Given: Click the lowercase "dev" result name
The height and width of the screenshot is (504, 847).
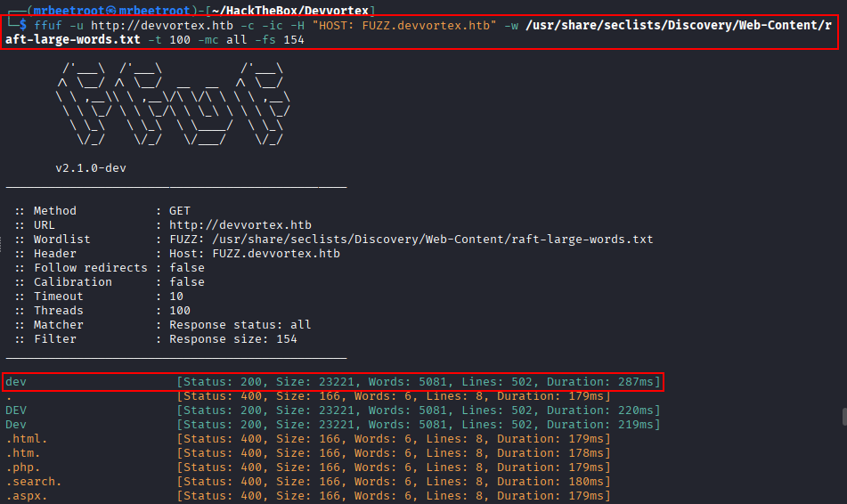Looking at the screenshot, I should [x=16, y=382].
